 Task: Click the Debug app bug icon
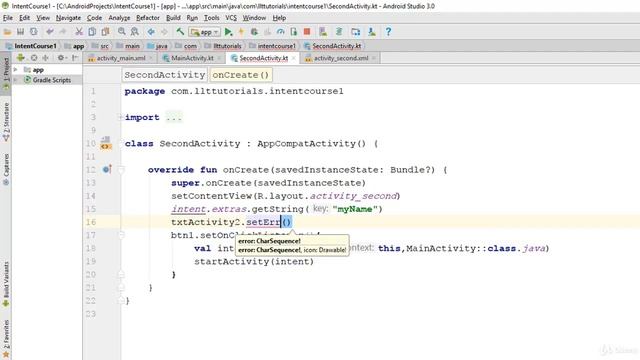click(x=254, y=32)
